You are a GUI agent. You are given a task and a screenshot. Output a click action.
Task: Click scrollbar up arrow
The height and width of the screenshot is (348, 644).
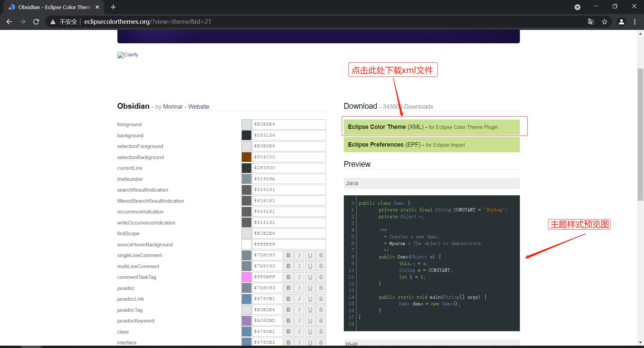click(640, 34)
